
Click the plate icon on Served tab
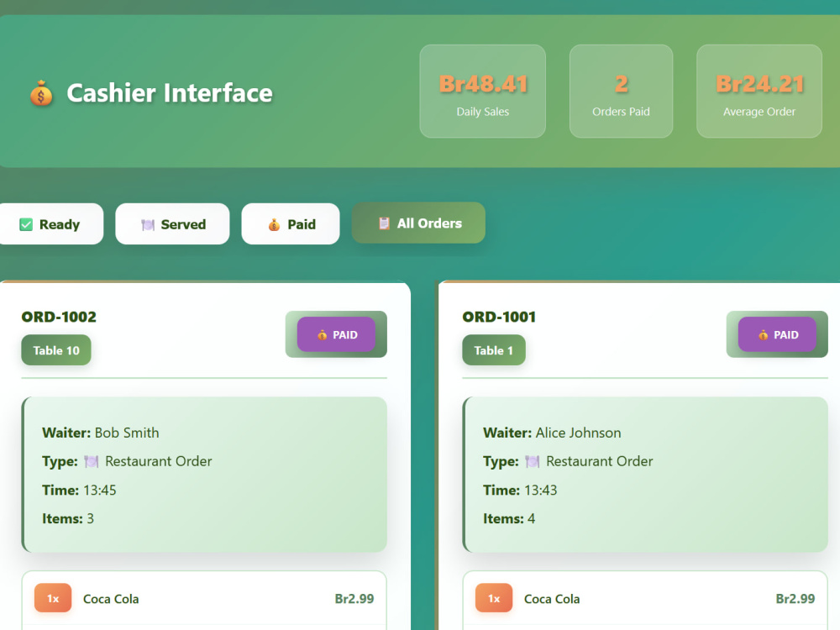coord(148,224)
